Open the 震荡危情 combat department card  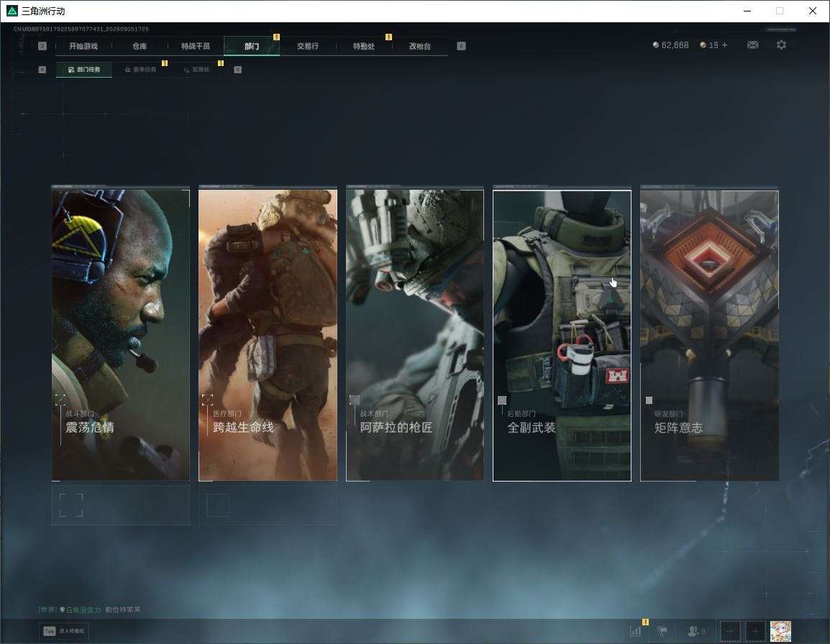[121, 336]
